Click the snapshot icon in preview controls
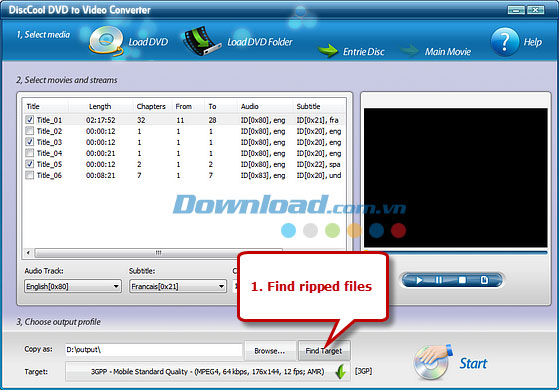This screenshot has width=559, height=390. (484, 280)
